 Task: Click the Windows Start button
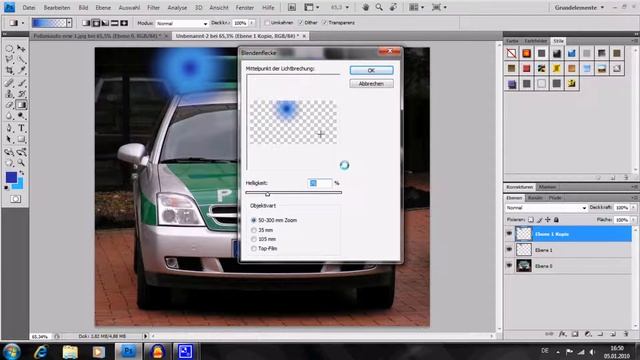pyautogui.click(x=11, y=351)
